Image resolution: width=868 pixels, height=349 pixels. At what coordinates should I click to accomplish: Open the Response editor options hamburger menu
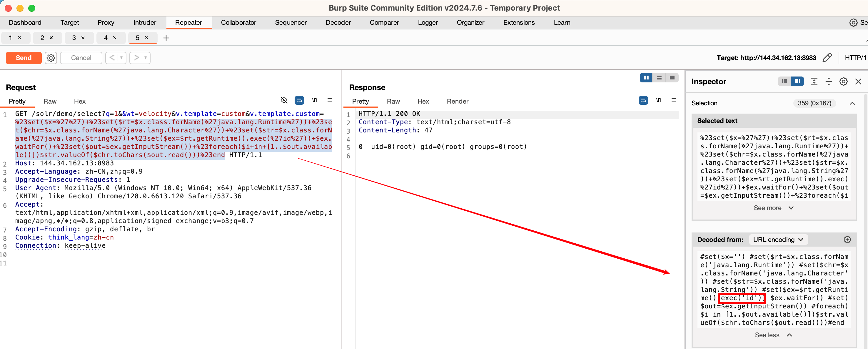[674, 100]
